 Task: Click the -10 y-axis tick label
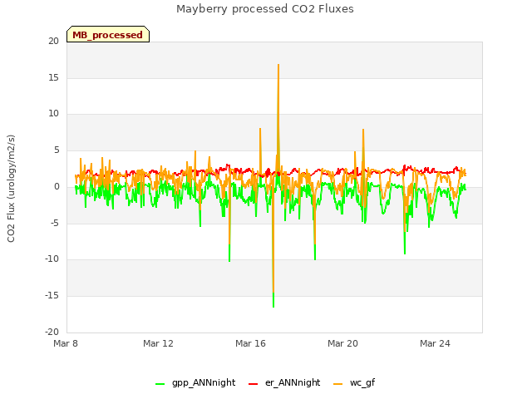pos(52,259)
